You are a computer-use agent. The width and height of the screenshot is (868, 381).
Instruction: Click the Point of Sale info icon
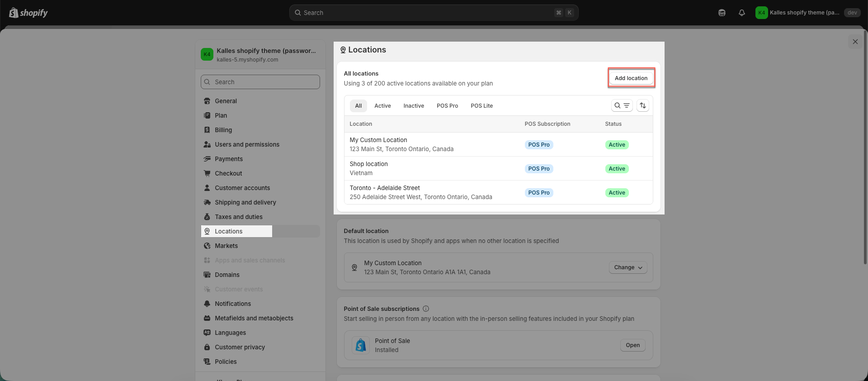425,309
